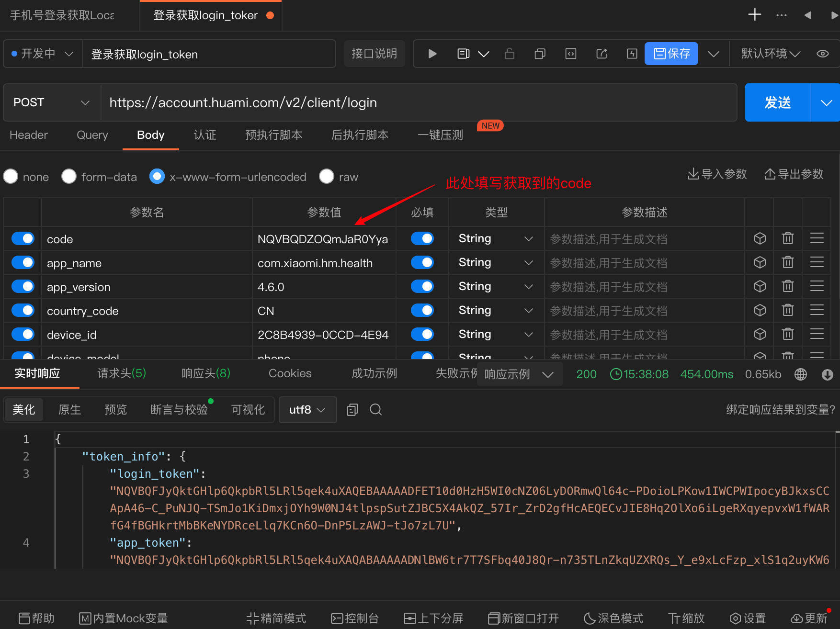840x629 pixels.
Task: Click the request URL input field
Action: tap(419, 102)
